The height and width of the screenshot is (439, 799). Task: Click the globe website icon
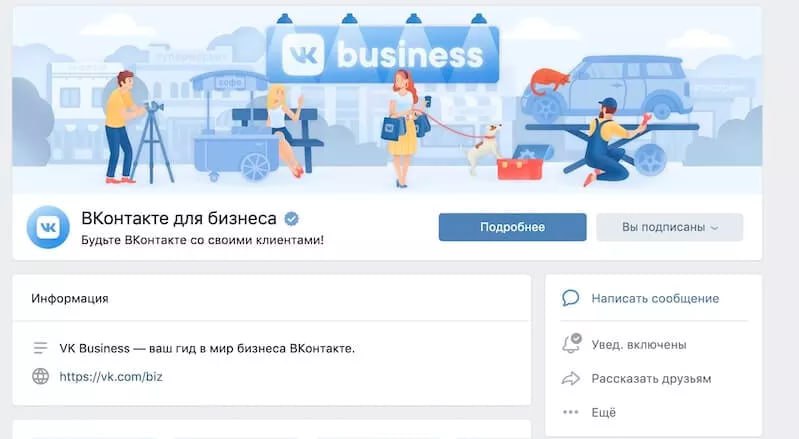(40, 376)
